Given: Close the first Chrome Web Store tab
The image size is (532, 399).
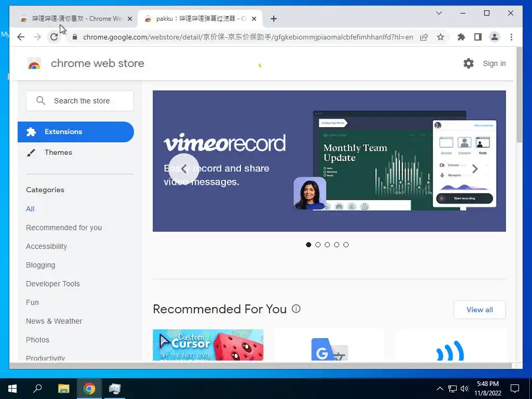Looking at the screenshot, I should click(x=129, y=19).
